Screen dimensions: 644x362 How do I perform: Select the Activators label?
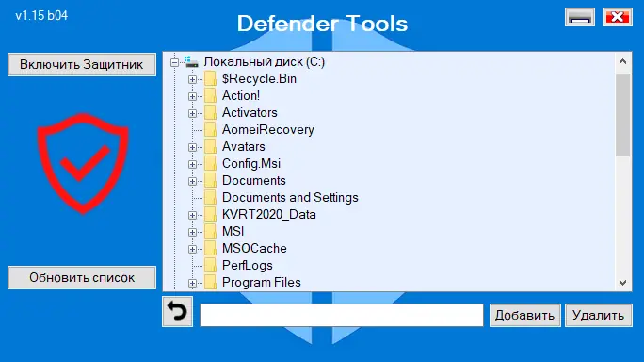[250, 112]
